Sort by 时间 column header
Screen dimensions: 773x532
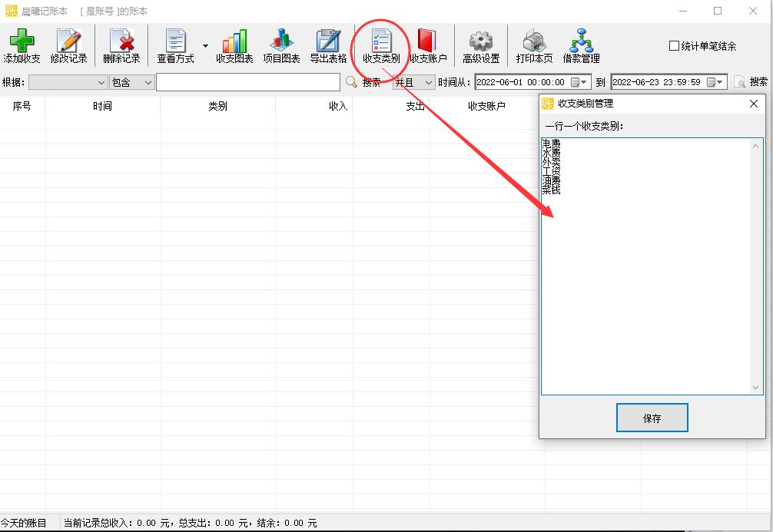(x=102, y=106)
